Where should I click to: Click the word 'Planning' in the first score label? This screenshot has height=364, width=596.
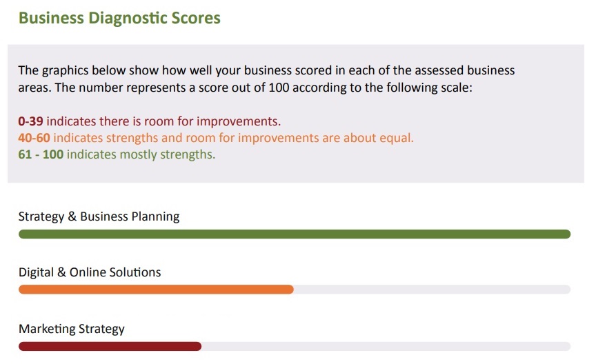coord(157,216)
